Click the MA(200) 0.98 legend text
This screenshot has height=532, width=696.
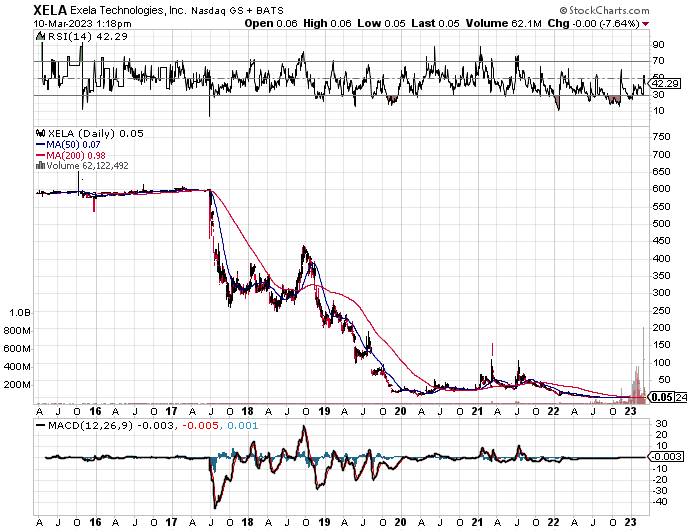coord(76,156)
